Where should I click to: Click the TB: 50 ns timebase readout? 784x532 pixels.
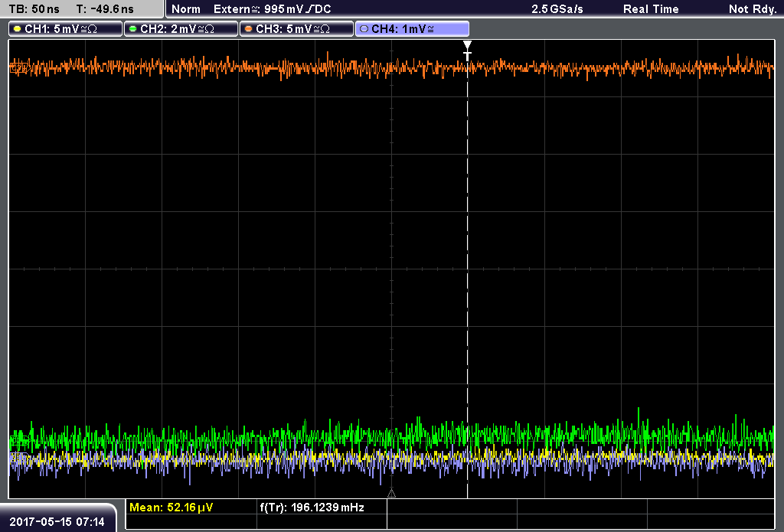click(34, 9)
